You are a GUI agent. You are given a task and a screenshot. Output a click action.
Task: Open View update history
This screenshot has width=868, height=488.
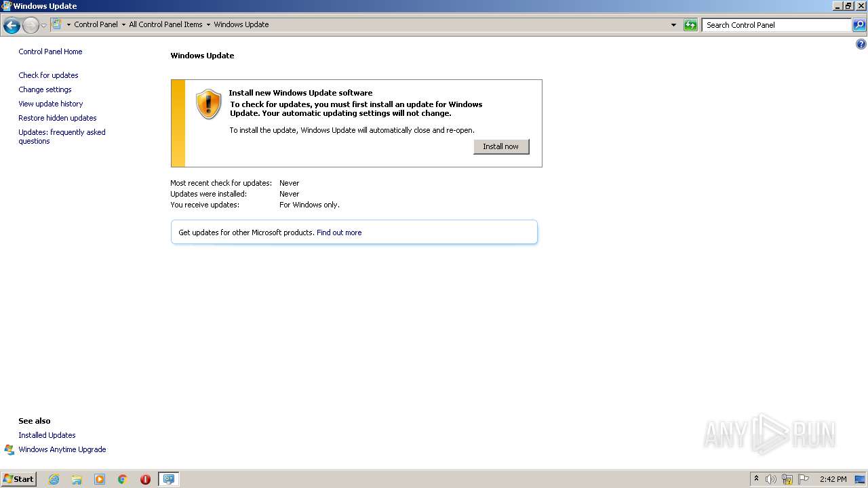click(51, 104)
